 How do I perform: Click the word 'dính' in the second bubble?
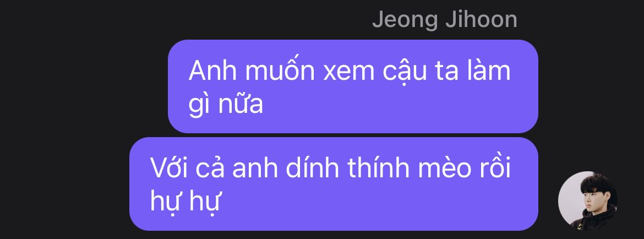tap(312, 168)
